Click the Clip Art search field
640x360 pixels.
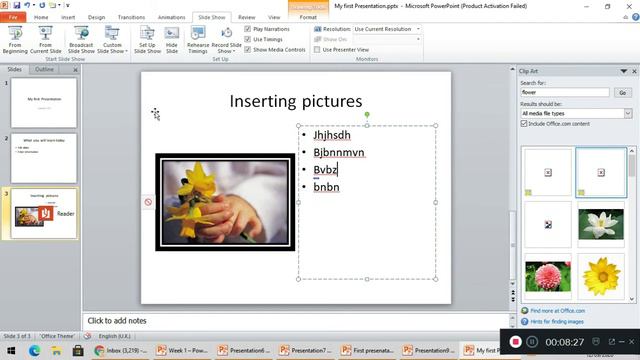[564, 92]
